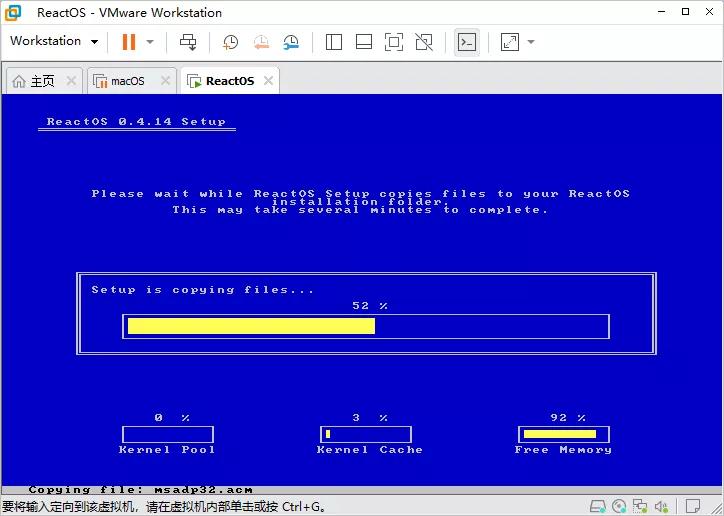Open the Workstation dropdown menu
Screen dimensions: 724x516
click(x=54, y=41)
